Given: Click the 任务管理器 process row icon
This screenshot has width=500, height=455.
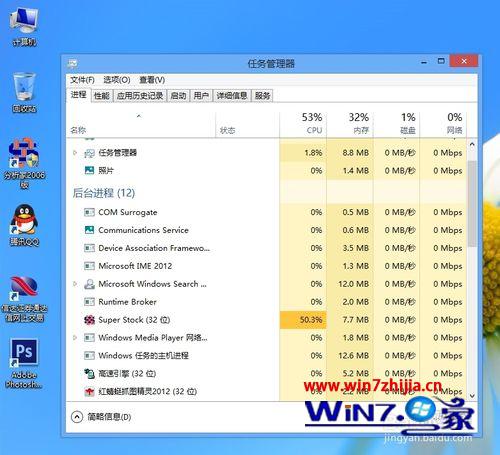Looking at the screenshot, I should click(89, 153).
